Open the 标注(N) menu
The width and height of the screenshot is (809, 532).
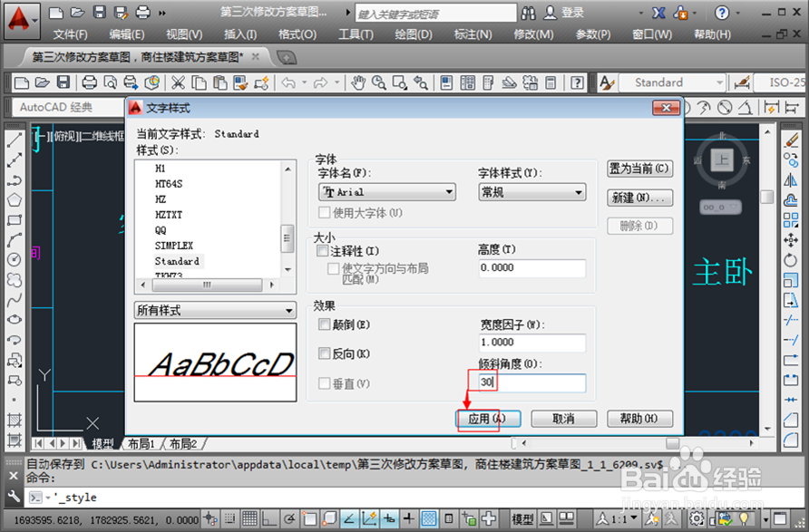click(x=473, y=34)
